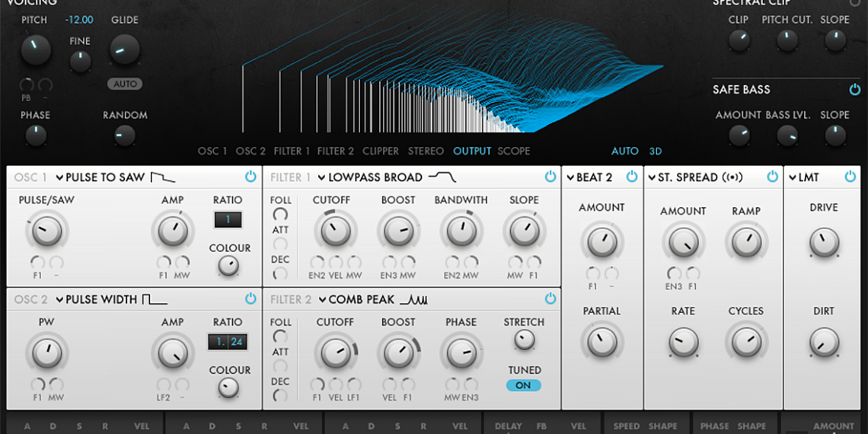The width and height of the screenshot is (868, 434).
Task: Toggle the Beat 2 power button
Action: pyautogui.click(x=631, y=177)
